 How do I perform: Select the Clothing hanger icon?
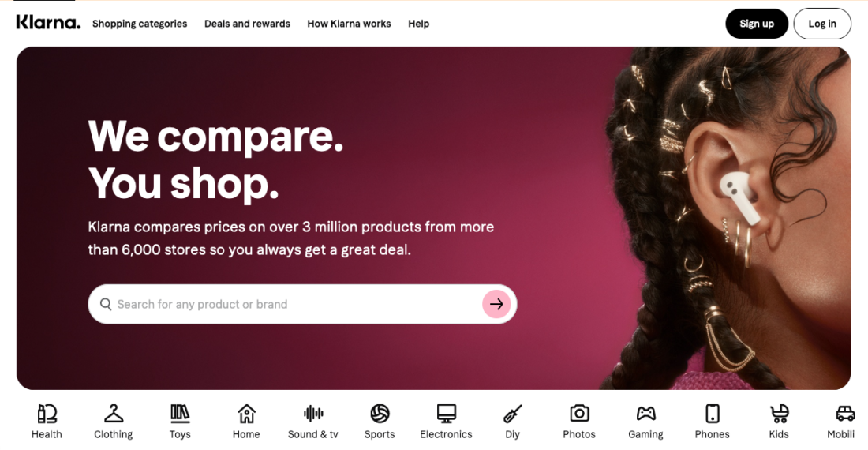pos(114,414)
